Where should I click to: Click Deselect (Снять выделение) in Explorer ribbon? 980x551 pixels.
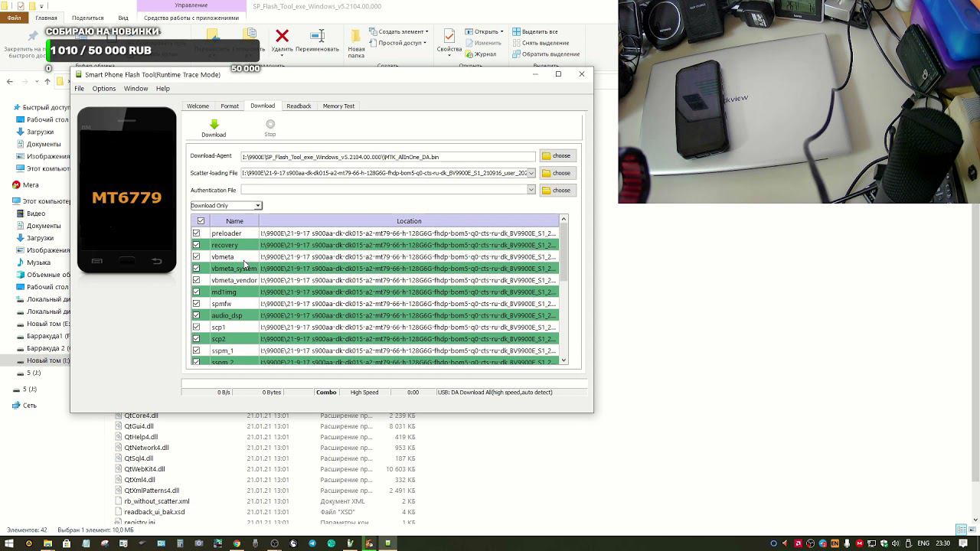pyautogui.click(x=540, y=43)
